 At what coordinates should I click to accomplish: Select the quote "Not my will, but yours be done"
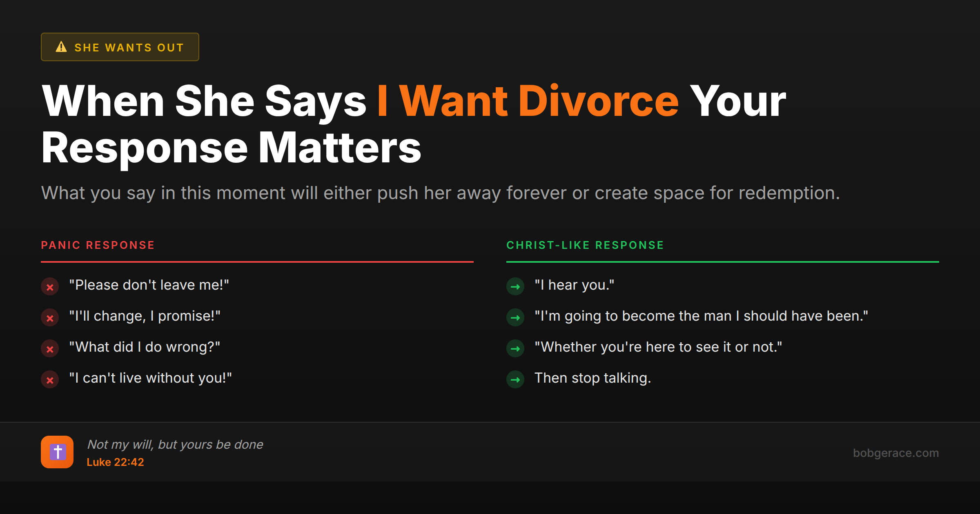click(175, 444)
